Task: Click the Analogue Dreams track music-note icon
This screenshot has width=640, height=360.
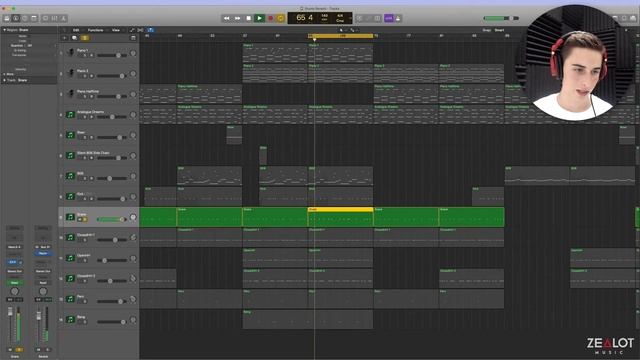Action: [71, 114]
